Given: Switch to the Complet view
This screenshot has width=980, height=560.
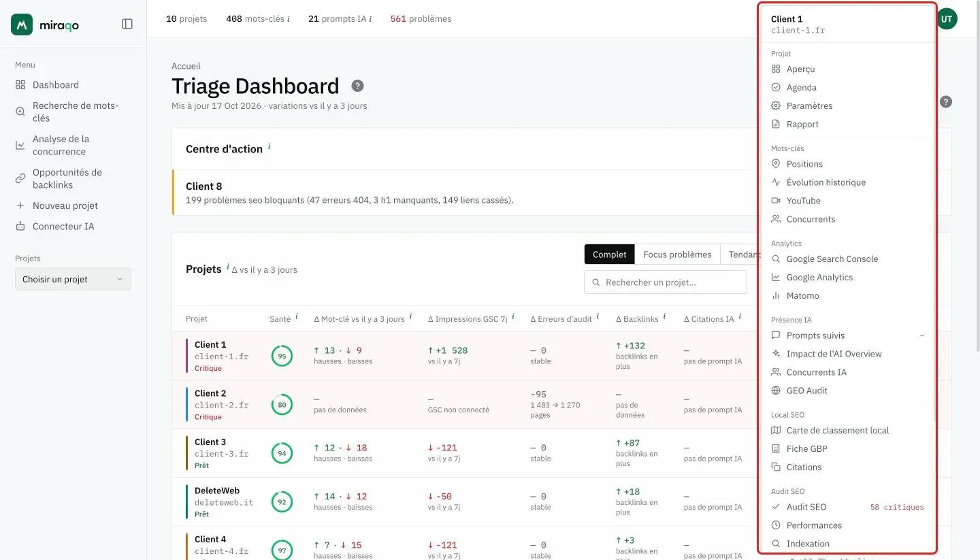Looking at the screenshot, I should click(x=609, y=254).
